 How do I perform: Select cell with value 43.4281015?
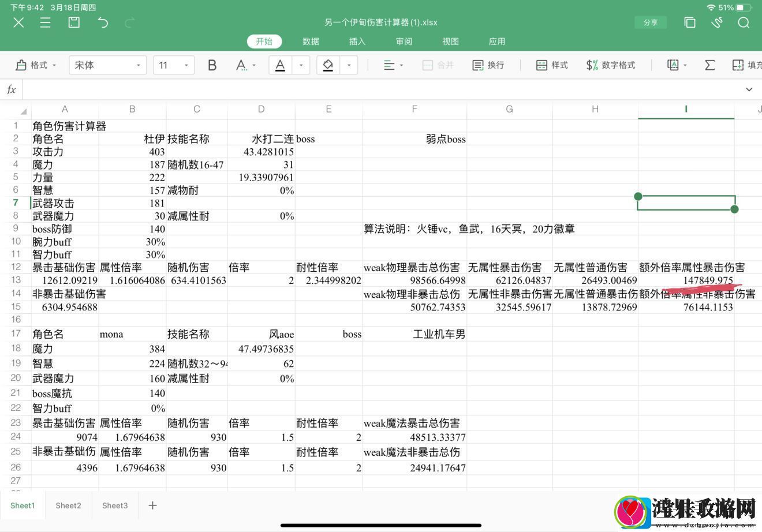(261, 152)
